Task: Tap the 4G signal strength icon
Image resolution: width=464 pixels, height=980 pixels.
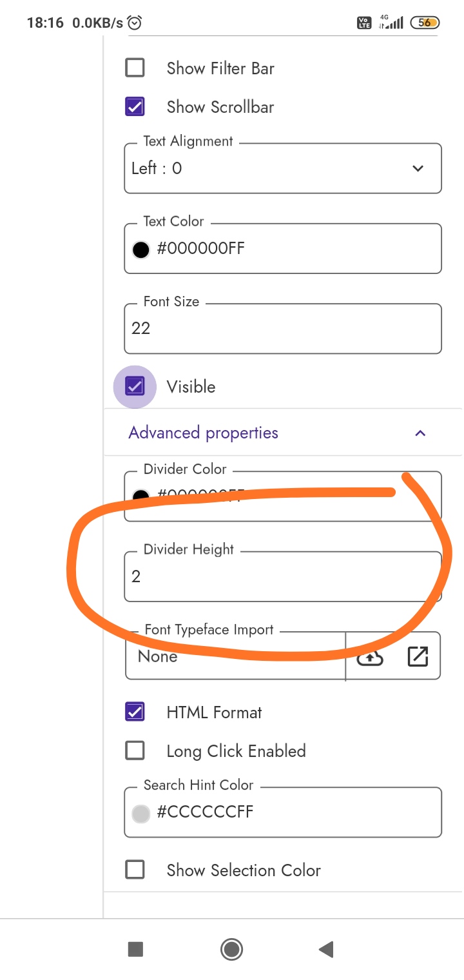Action: point(392,23)
